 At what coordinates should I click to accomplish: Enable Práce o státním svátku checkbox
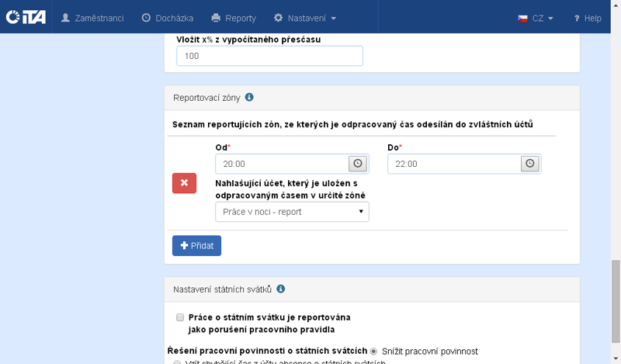pyautogui.click(x=180, y=317)
